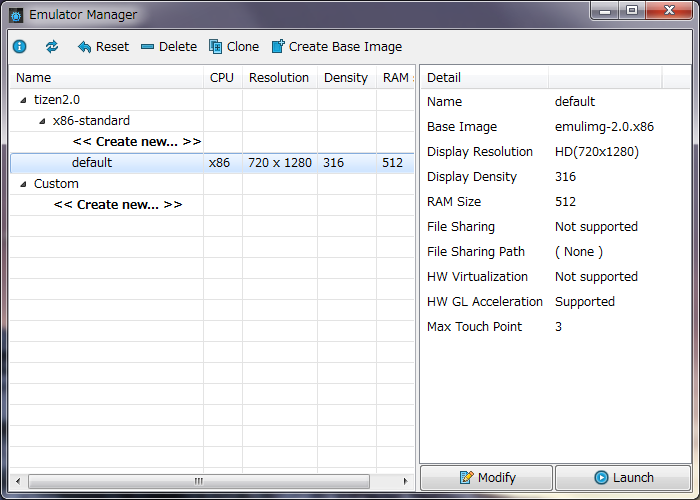Sort by Density column header

347,78
